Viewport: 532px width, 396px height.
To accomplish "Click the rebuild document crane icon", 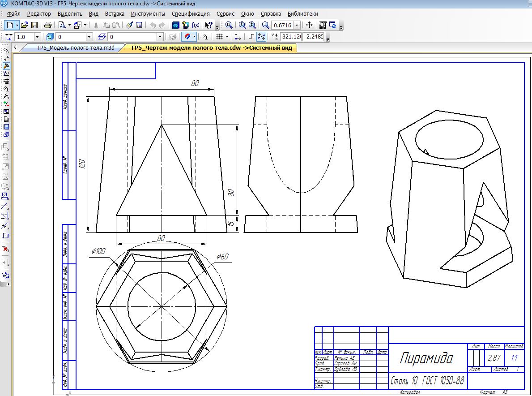I will [x=323, y=25].
